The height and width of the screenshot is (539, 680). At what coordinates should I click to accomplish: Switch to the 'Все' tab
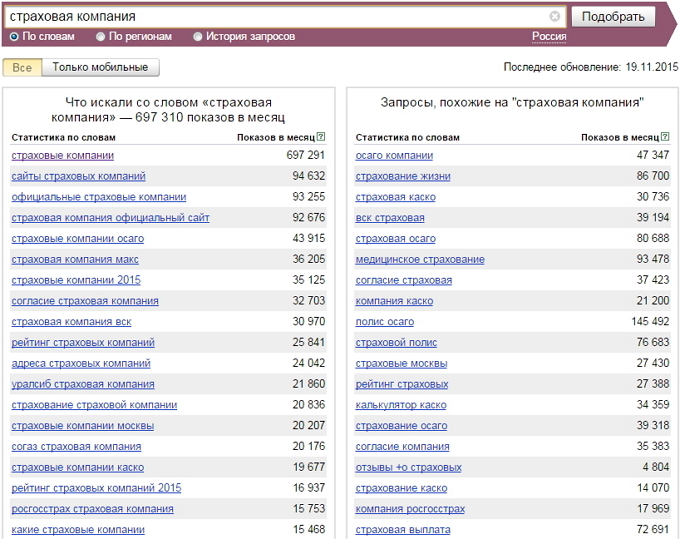pyautogui.click(x=22, y=68)
